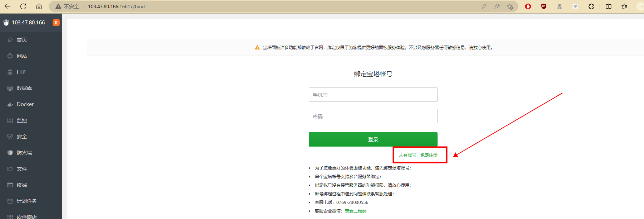The width and height of the screenshot is (644, 219).
Task: Click the panel logo beside 103.47.80.166
Action: click(6, 23)
